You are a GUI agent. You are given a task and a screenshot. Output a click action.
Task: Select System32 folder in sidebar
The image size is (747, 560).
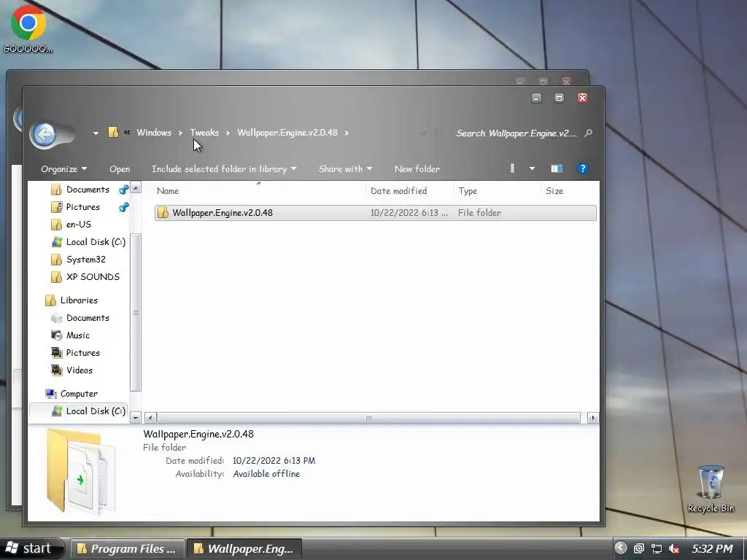click(86, 260)
